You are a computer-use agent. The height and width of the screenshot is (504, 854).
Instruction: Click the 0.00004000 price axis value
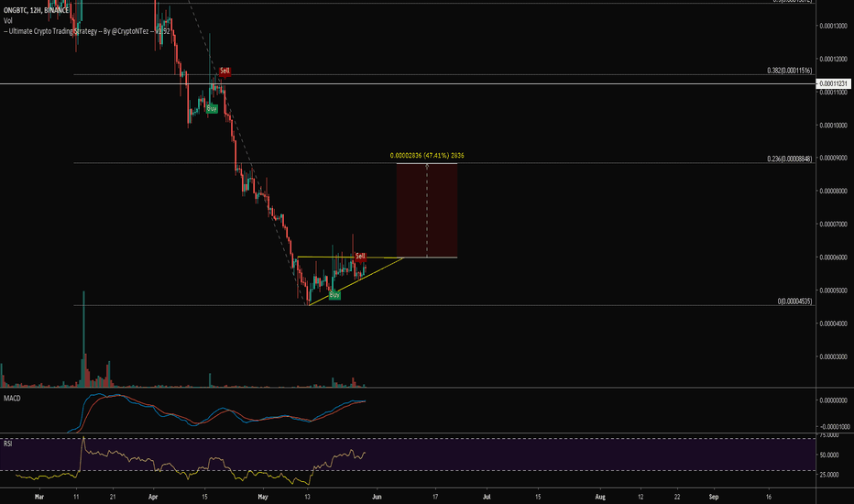[x=833, y=323]
